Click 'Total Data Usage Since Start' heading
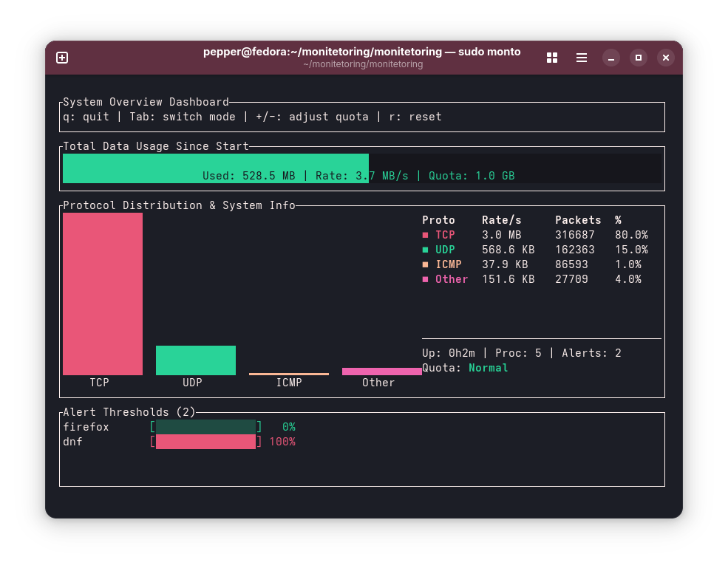728x568 pixels. 156,146
